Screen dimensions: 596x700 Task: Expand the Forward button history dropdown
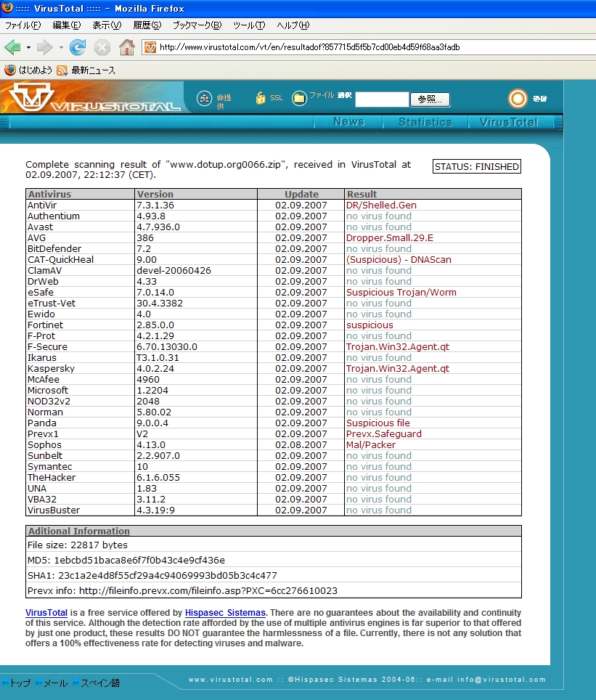61,48
